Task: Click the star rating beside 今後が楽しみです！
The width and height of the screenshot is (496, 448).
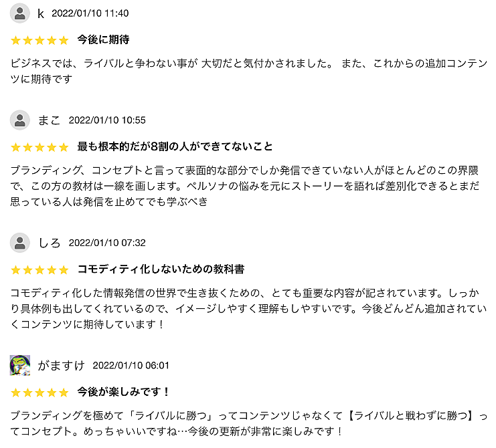Action: pos(39,392)
